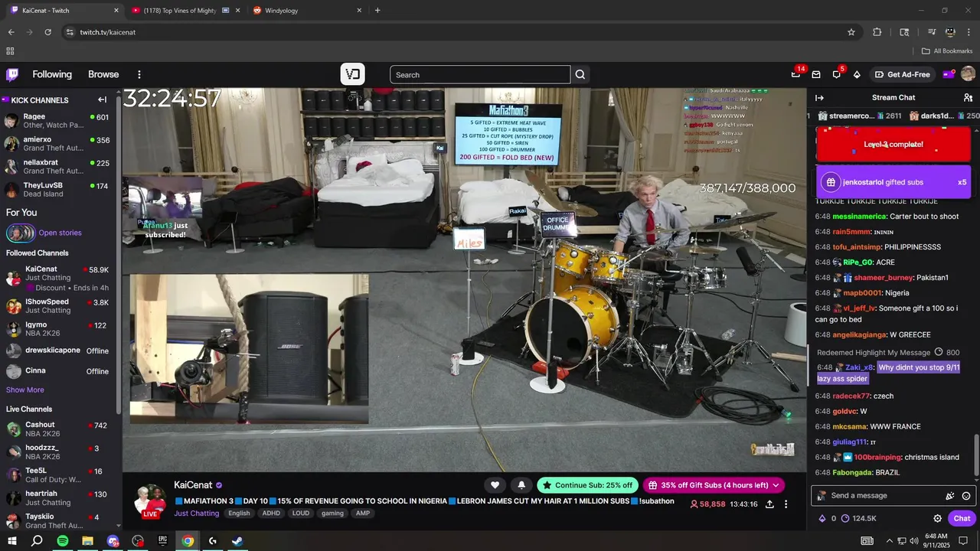Reload the Twitch page
Image resolution: width=980 pixels, height=551 pixels.
click(x=47, y=32)
